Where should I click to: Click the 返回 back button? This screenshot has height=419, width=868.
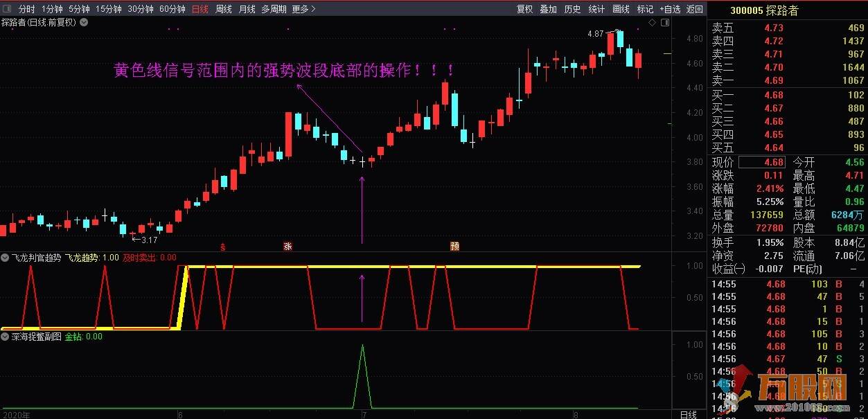(x=695, y=9)
